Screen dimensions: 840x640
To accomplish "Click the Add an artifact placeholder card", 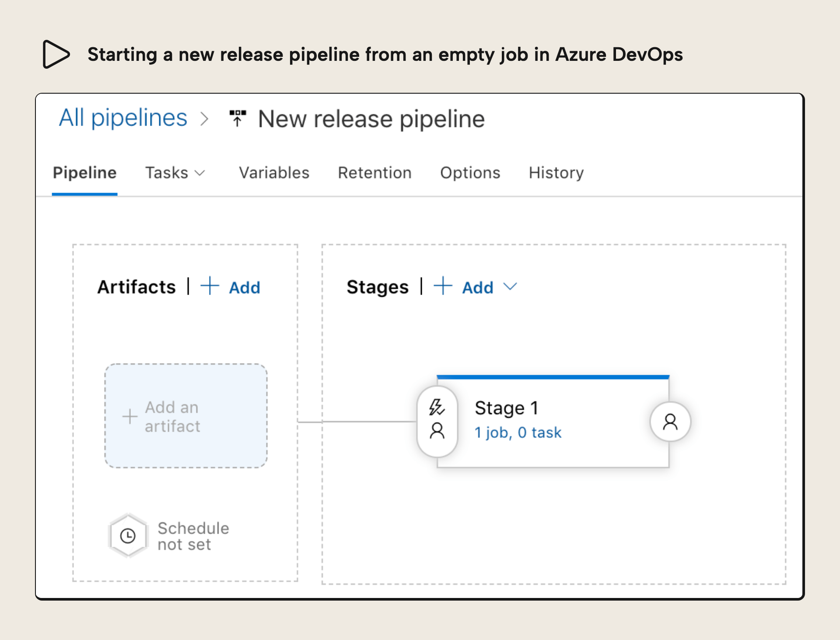I will 186,416.
